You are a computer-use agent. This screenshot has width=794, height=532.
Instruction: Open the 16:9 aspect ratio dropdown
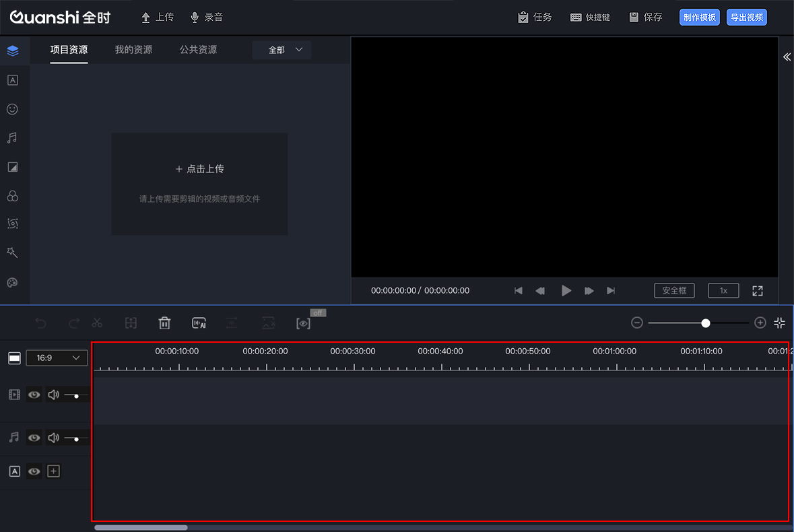coord(57,358)
